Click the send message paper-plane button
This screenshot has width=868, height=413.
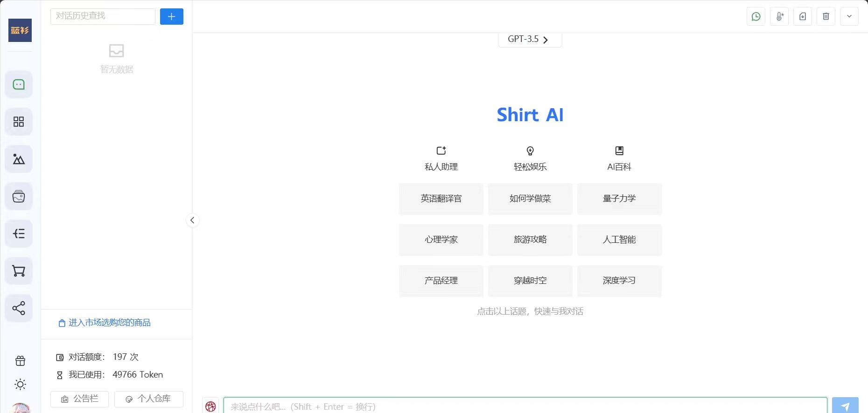tap(845, 406)
